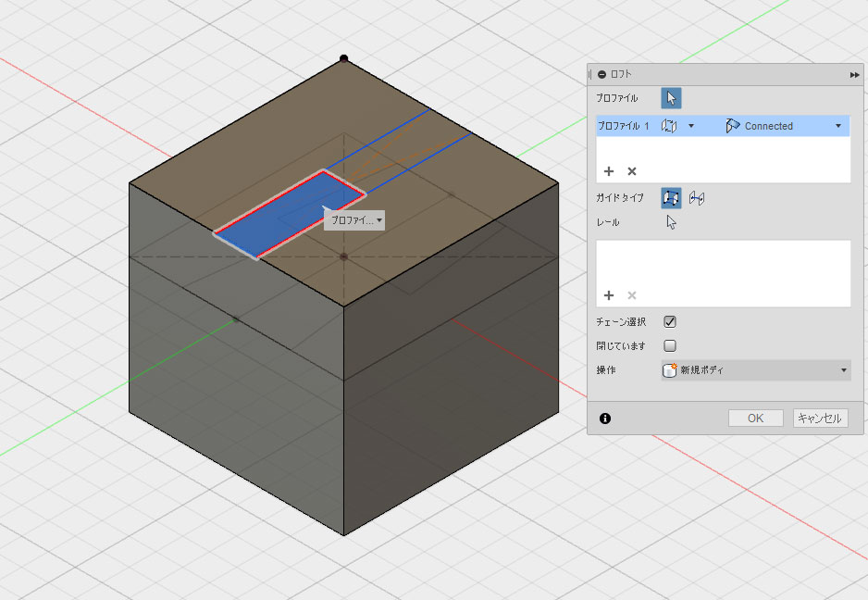Open the プロファイル 1 type dropdown arrow

pyautogui.click(x=691, y=126)
